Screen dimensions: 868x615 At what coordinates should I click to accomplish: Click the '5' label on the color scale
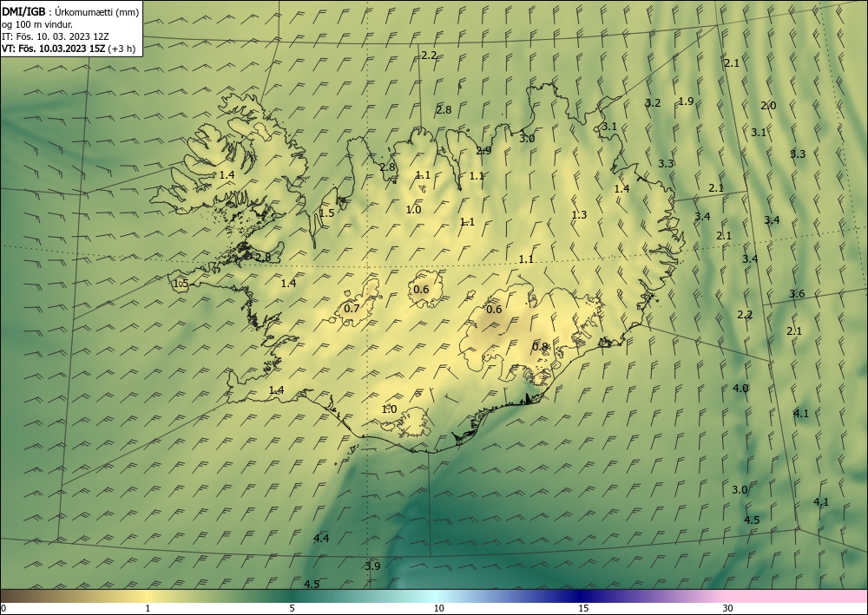[x=292, y=609]
